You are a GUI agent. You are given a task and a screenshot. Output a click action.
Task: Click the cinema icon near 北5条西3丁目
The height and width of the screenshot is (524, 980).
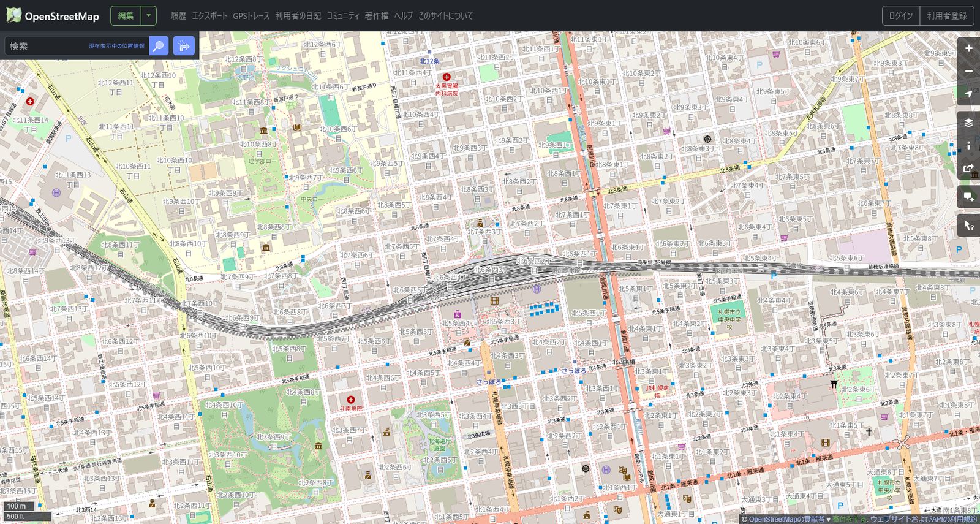click(x=495, y=300)
